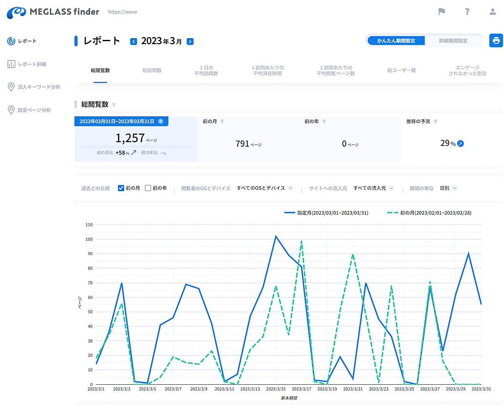Uncheck the 前の月 comparison checkbox
The image size is (504, 420).
(121, 188)
